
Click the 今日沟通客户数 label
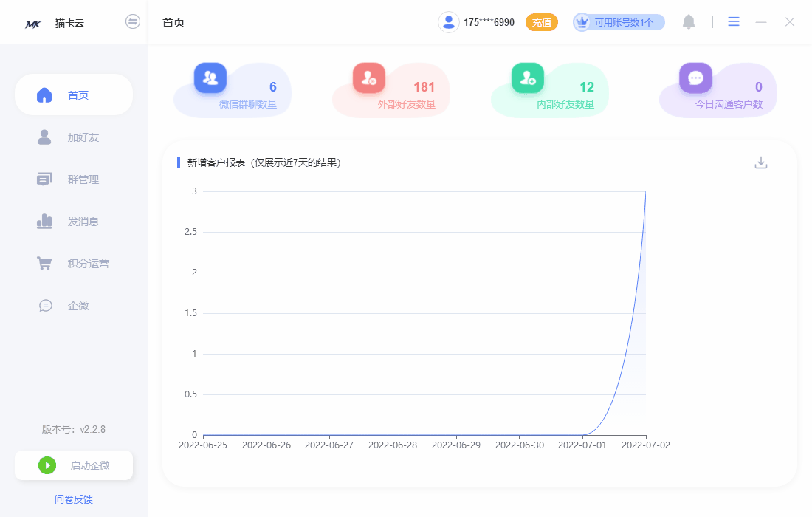coord(729,104)
